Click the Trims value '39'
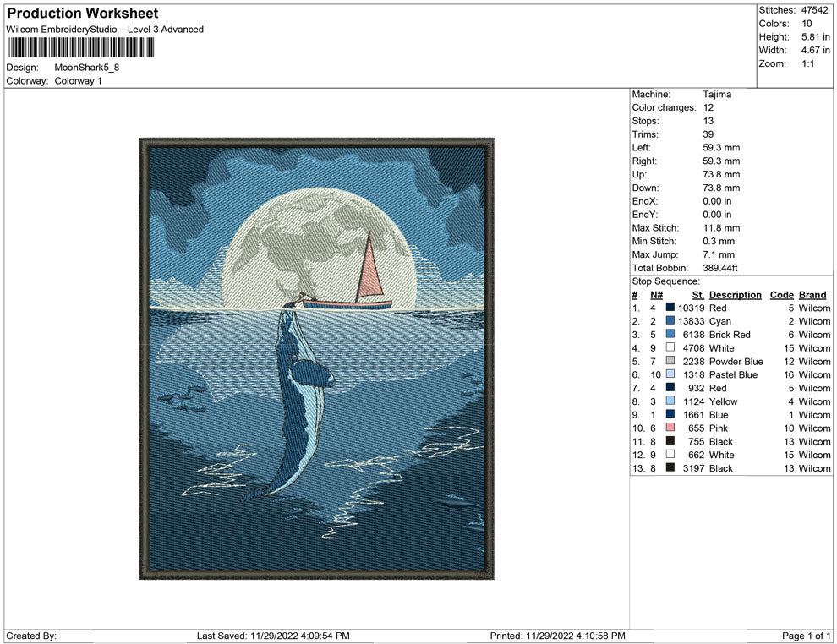The height and width of the screenshot is (644, 837). tap(708, 134)
